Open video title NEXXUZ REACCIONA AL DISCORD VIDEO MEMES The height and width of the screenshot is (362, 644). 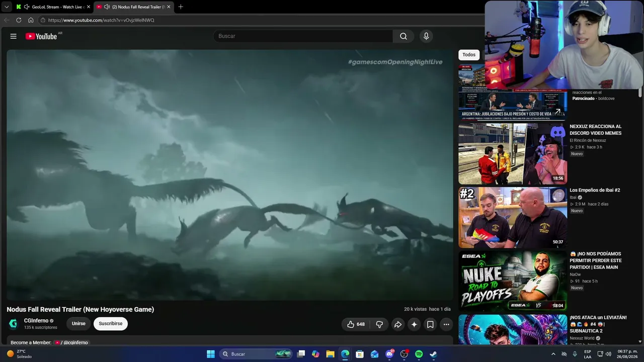pyautogui.click(x=596, y=130)
